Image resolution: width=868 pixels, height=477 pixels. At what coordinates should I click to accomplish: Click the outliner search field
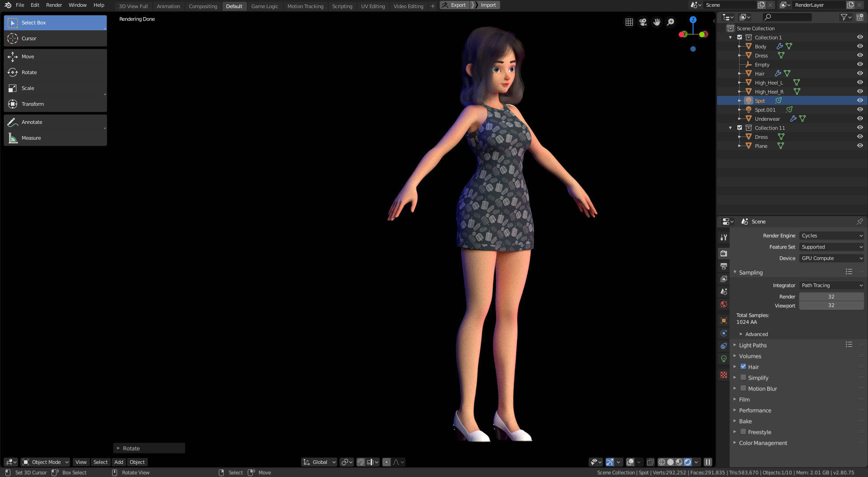787,17
